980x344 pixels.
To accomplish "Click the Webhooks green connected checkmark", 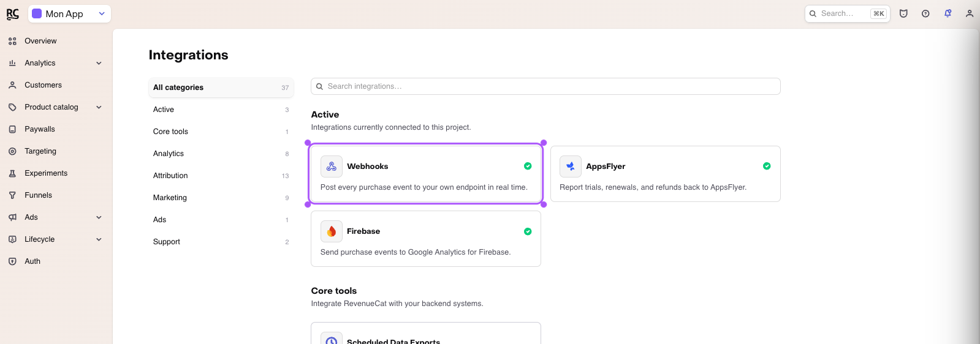I will (528, 166).
